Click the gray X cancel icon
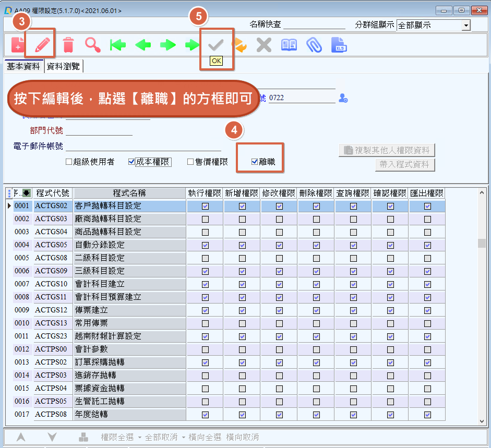Viewport: 491px width, 448px height. tap(264, 45)
